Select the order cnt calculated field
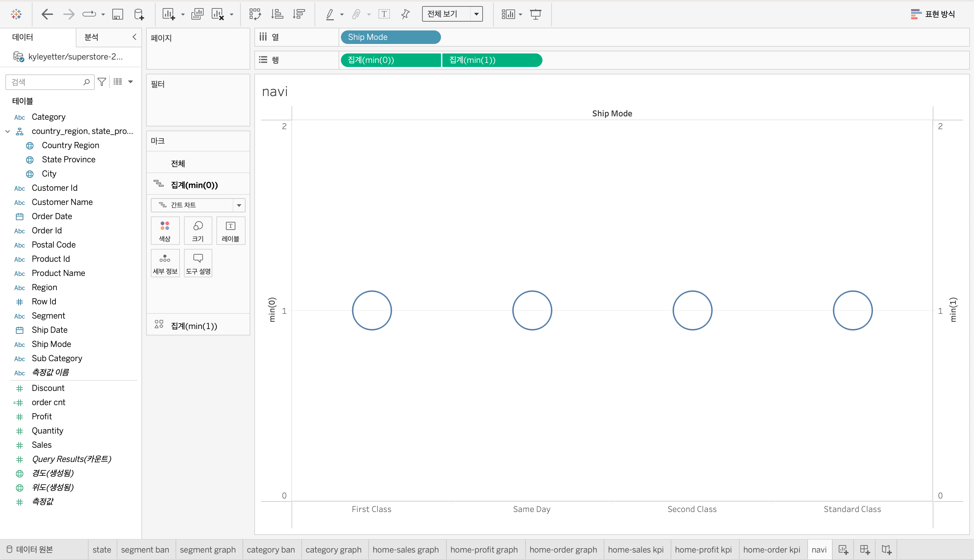 pos(48,402)
